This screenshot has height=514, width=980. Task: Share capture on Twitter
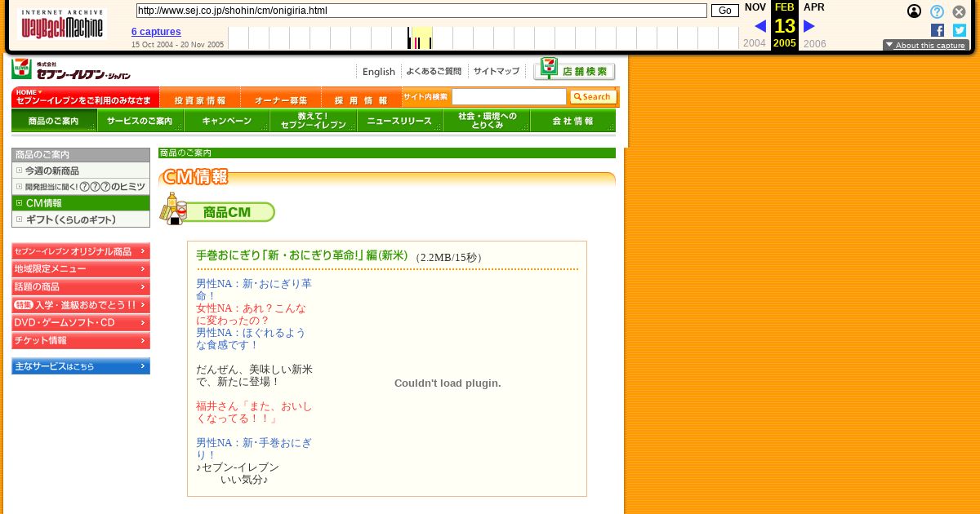click(x=960, y=30)
